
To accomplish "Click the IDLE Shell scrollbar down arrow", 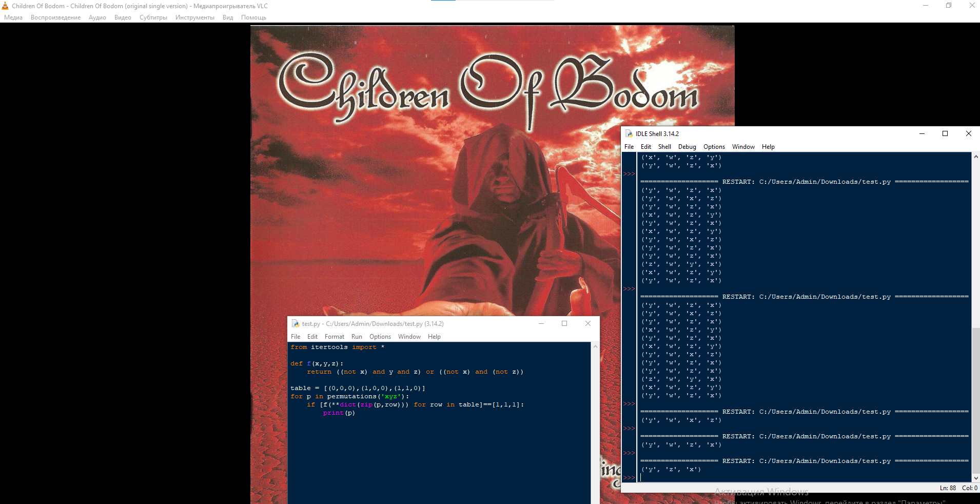I will pyautogui.click(x=976, y=478).
